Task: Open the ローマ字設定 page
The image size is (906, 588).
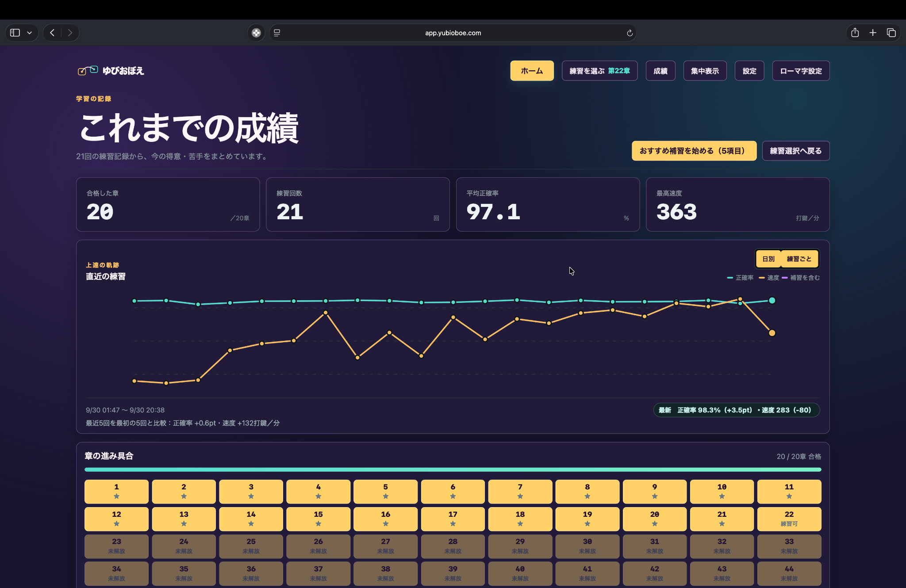Action: [x=801, y=71]
